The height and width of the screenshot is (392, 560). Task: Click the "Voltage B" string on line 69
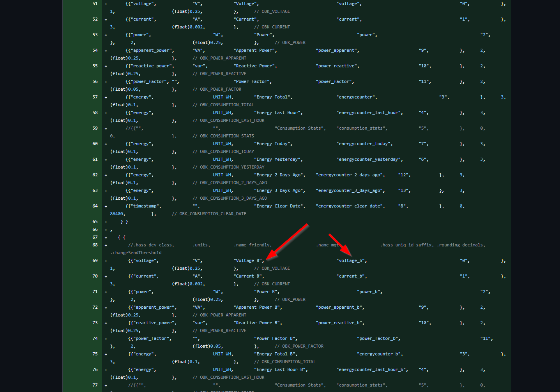pyautogui.click(x=248, y=260)
